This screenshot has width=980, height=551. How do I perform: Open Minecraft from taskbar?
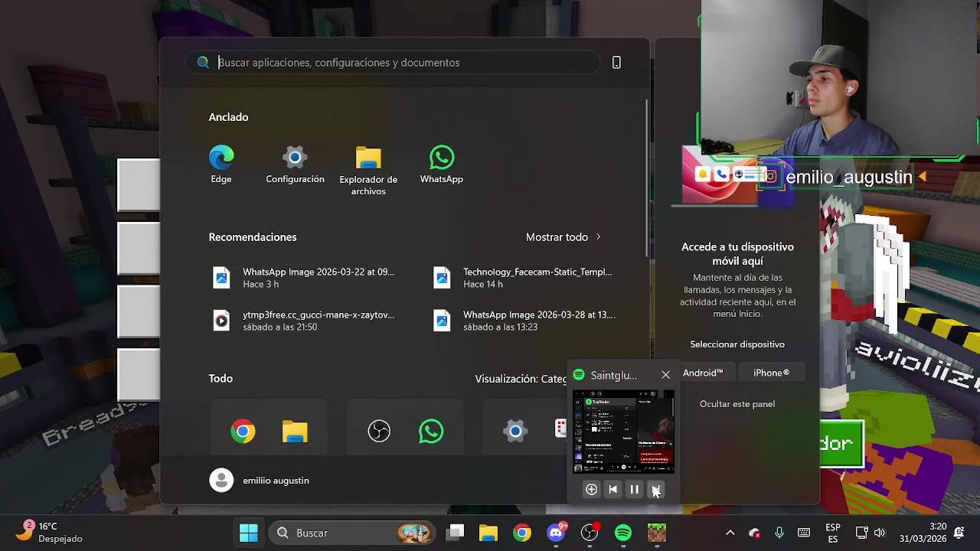[x=657, y=533]
